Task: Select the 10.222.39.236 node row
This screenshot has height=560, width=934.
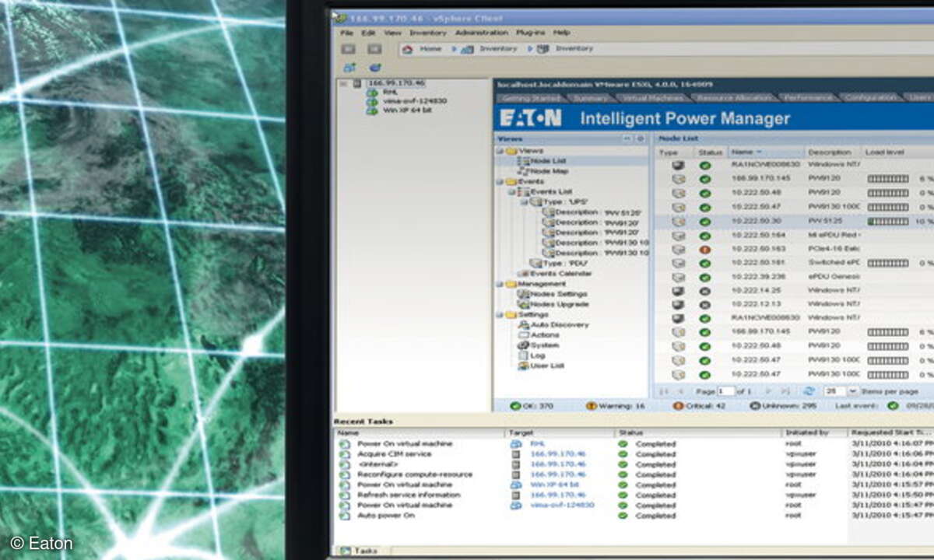Action: point(792,276)
